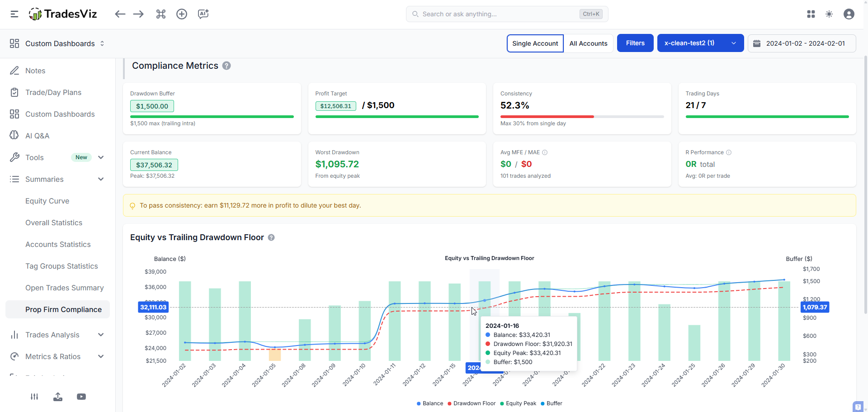The width and height of the screenshot is (868, 412).
Task: Open the command palette icon in top toolbar
Action: [161, 14]
